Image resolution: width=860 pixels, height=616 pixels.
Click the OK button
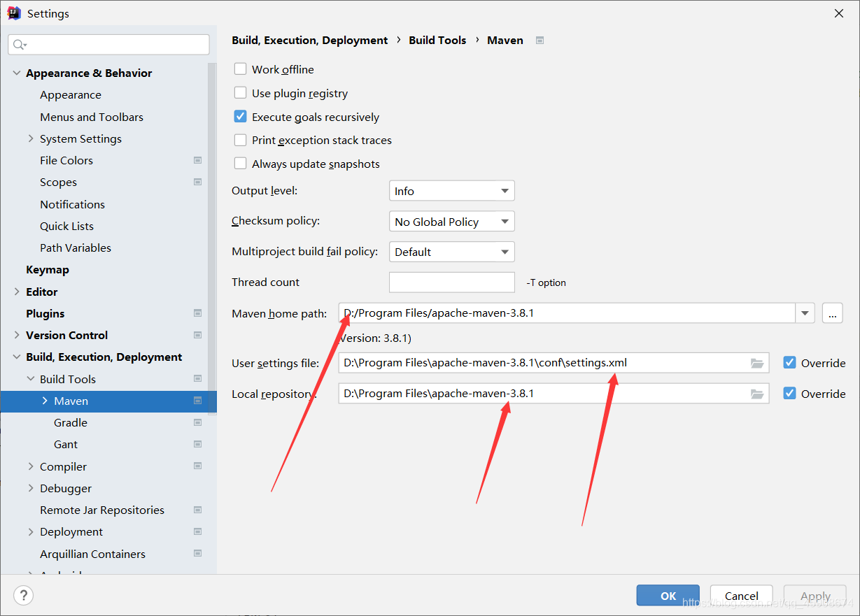(x=668, y=596)
